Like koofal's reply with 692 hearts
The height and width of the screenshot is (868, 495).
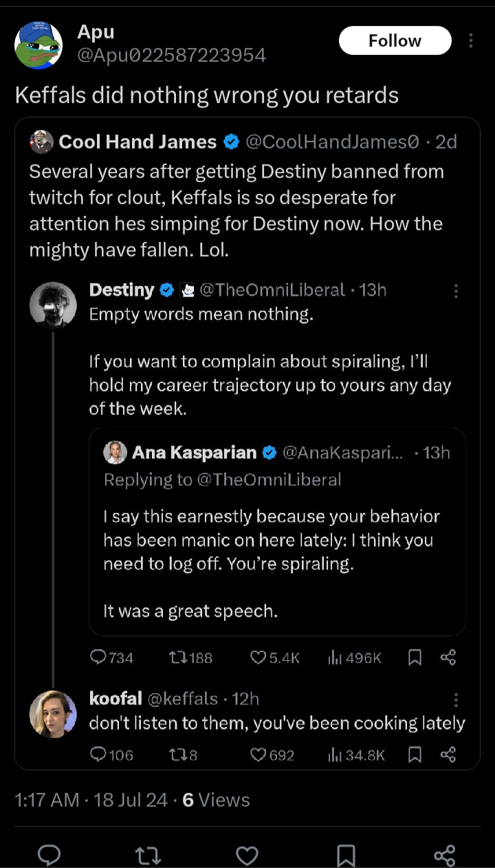[x=272, y=755]
